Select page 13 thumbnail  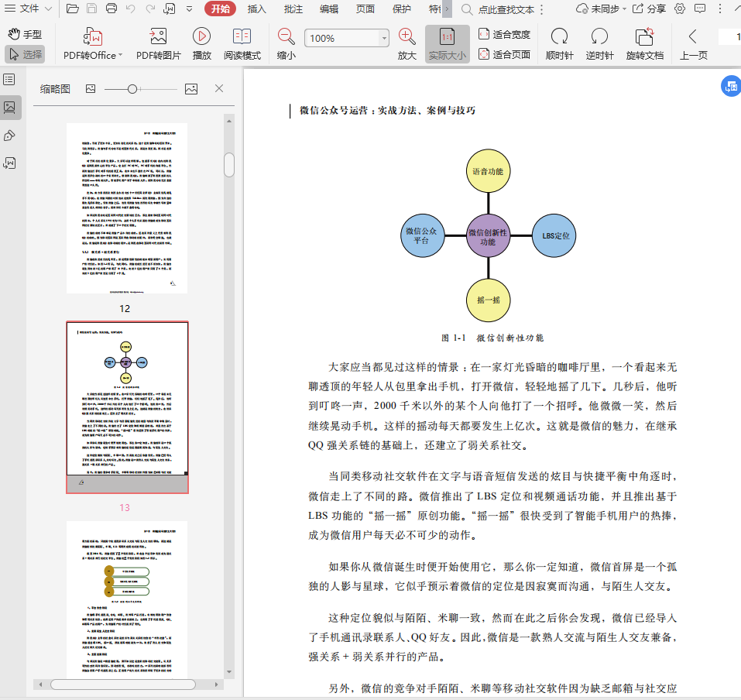pos(127,407)
